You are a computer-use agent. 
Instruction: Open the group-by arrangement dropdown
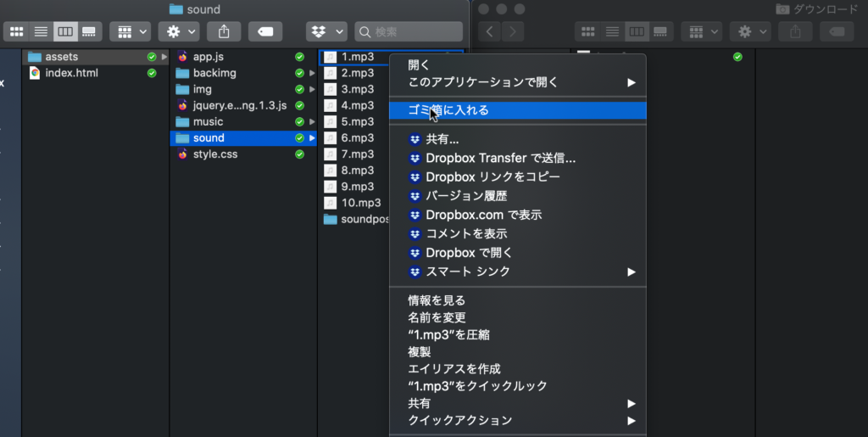[x=131, y=32]
